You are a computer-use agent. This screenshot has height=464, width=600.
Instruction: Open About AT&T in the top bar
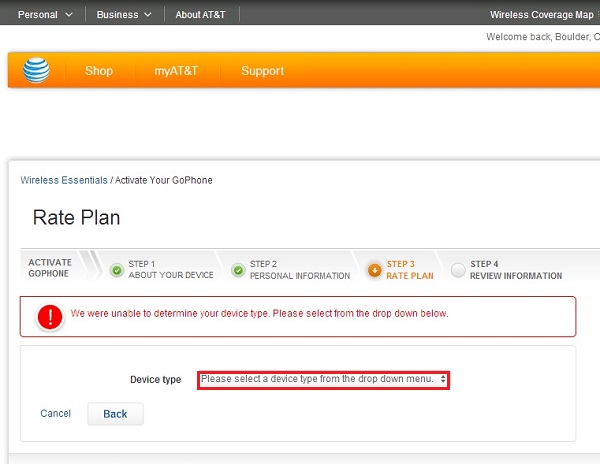pyautogui.click(x=200, y=15)
